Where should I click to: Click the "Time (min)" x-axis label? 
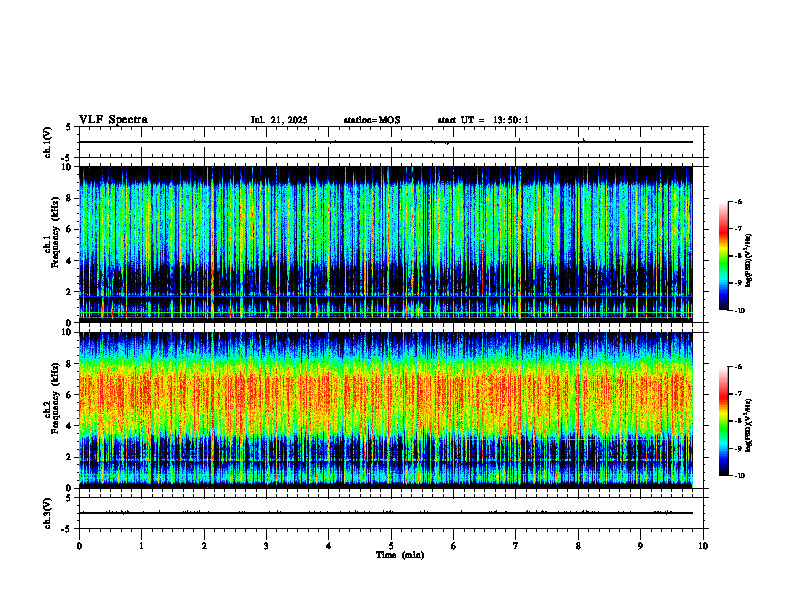pyautogui.click(x=400, y=555)
